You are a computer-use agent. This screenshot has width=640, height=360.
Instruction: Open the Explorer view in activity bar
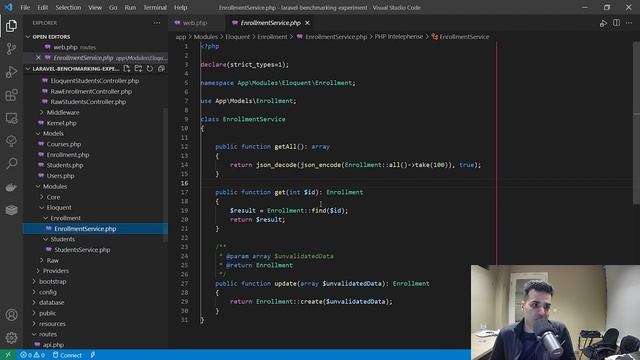coord(11,26)
